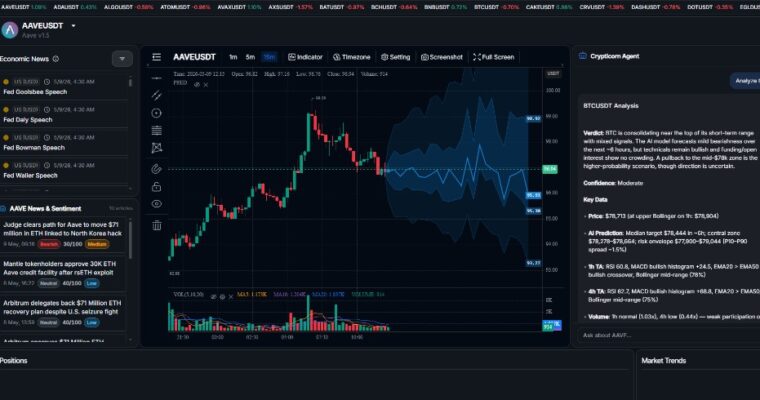The width and height of the screenshot is (760, 400).
Task: Click the Positions panel header
Action: tap(14, 361)
